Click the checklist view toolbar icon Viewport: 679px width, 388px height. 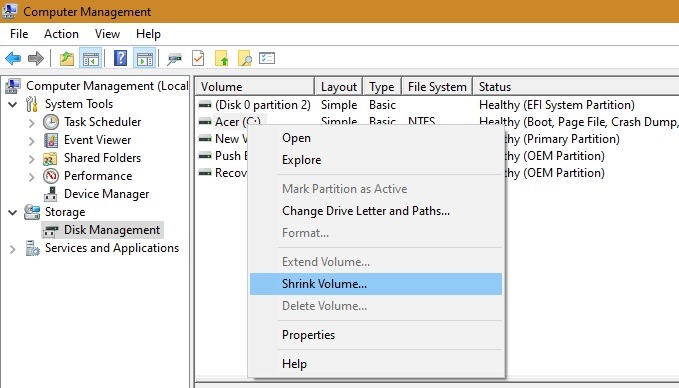[x=267, y=58]
